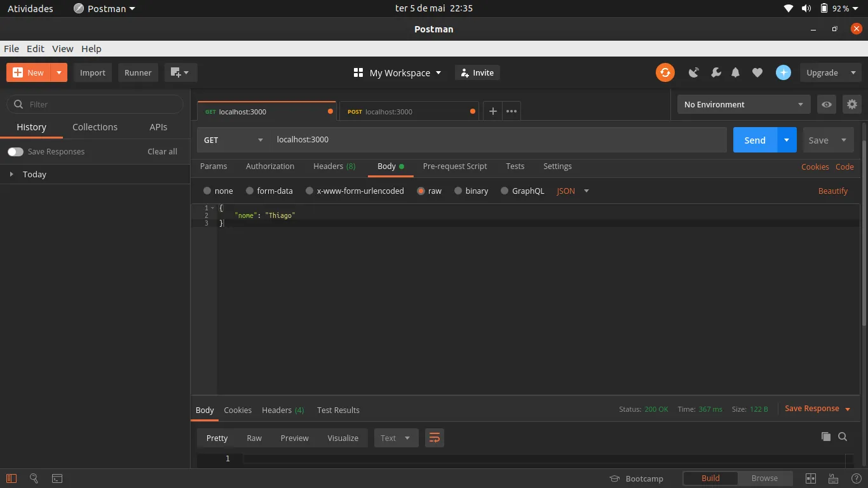Viewport: 868px width, 488px height.
Task: Open the No Environment dropdown
Action: (x=743, y=104)
